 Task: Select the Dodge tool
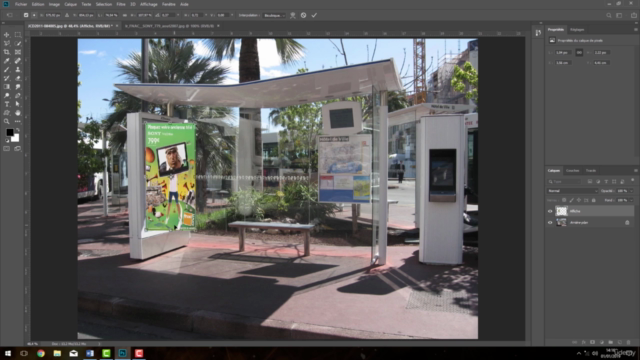[x=7, y=95]
